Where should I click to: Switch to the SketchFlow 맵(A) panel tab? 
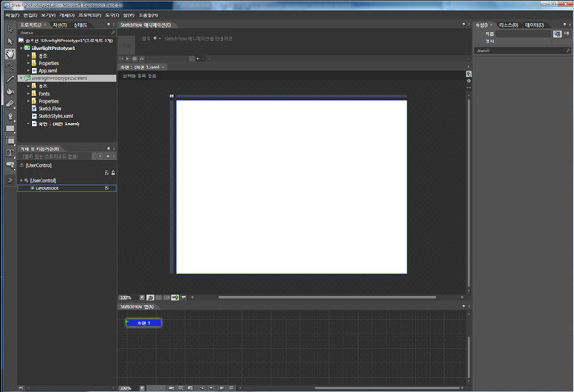click(x=137, y=306)
